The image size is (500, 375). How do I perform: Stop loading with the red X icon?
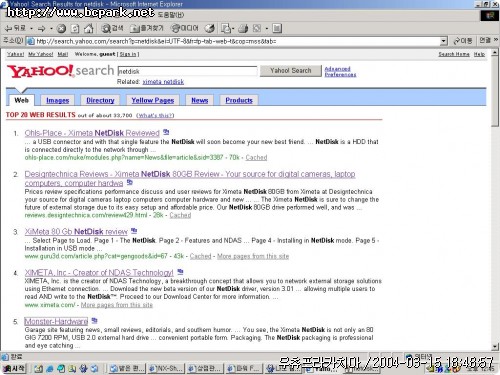click(x=61, y=29)
